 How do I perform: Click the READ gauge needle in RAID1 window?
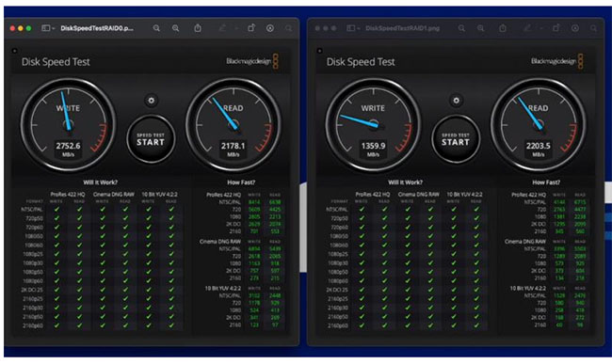[530, 113]
